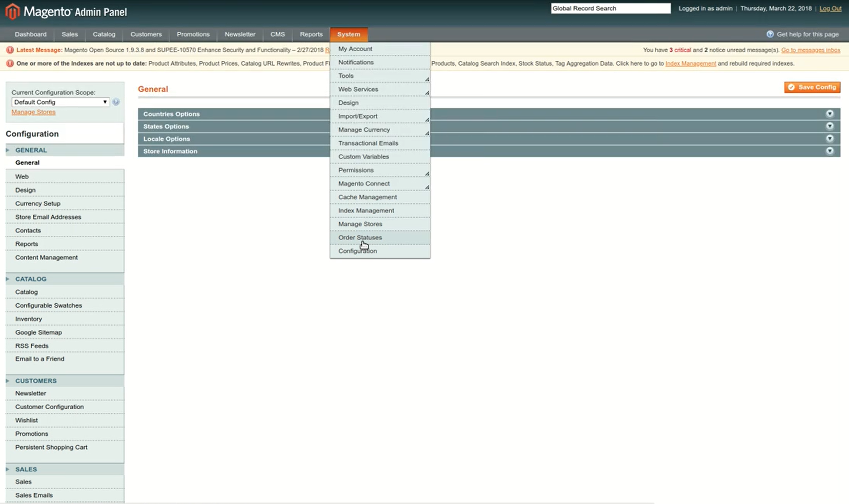The image size is (849, 504).
Task: Select Order Statuses in System menu
Action: [360, 238]
